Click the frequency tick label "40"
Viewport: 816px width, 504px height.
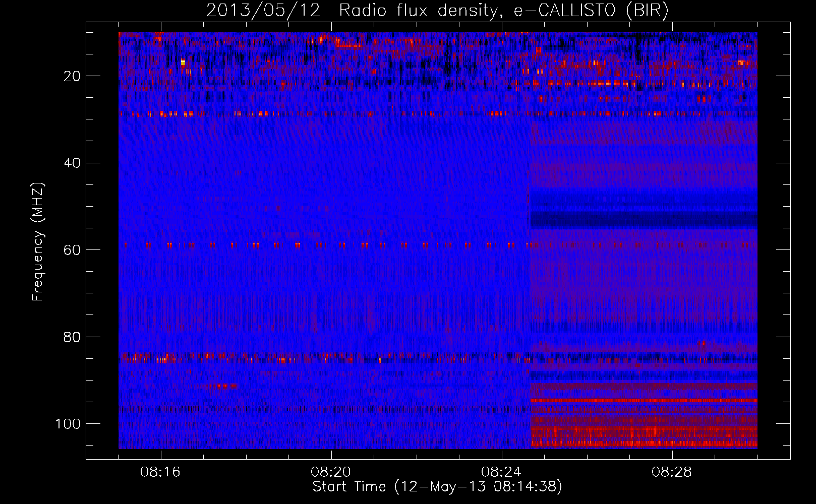[x=72, y=163]
